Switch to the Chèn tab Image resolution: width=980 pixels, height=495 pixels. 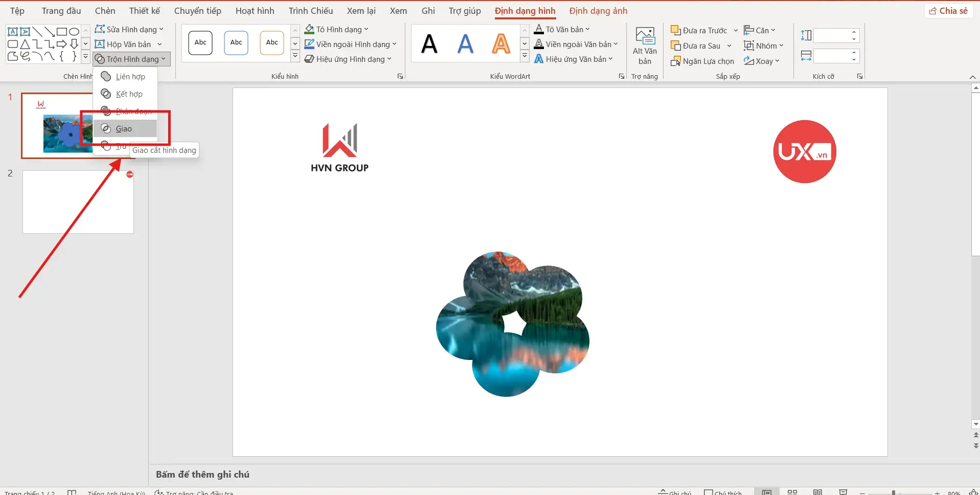(x=105, y=11)
